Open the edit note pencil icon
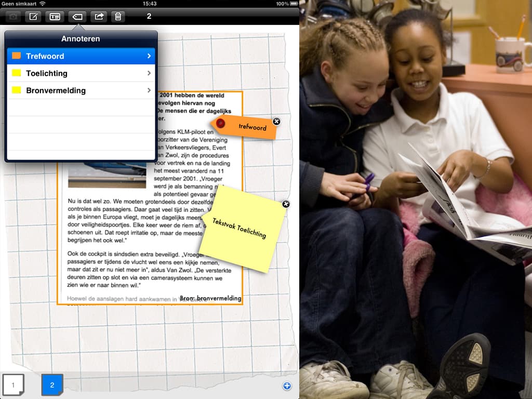Viewport: 532px width, 399px height. coord(33,17)
